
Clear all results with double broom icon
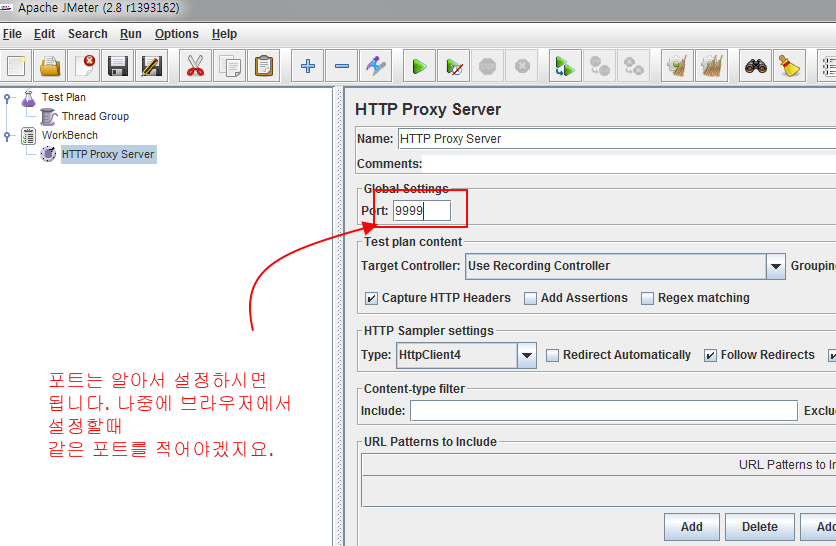point(712,67)
